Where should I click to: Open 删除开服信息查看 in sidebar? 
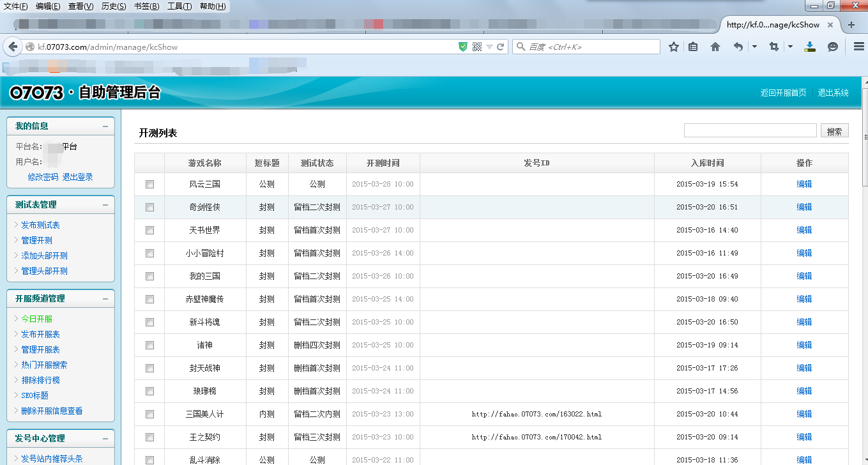[52, 411]
